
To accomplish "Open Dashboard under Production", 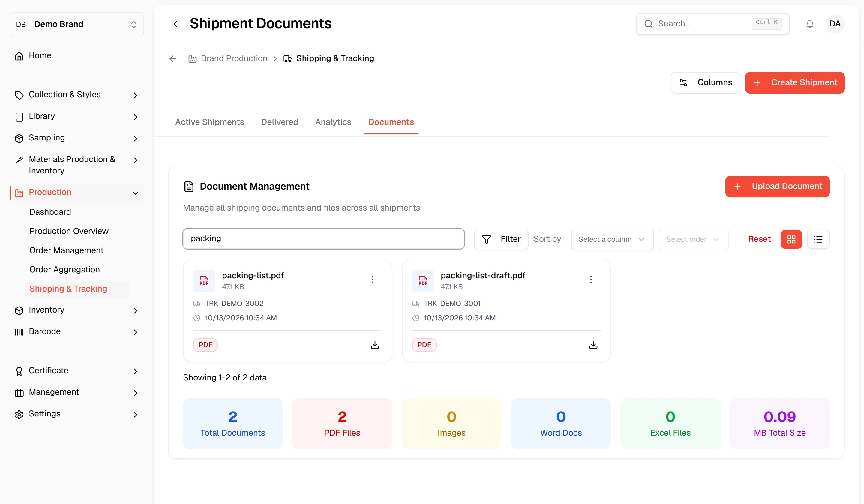I will point(50,212).
